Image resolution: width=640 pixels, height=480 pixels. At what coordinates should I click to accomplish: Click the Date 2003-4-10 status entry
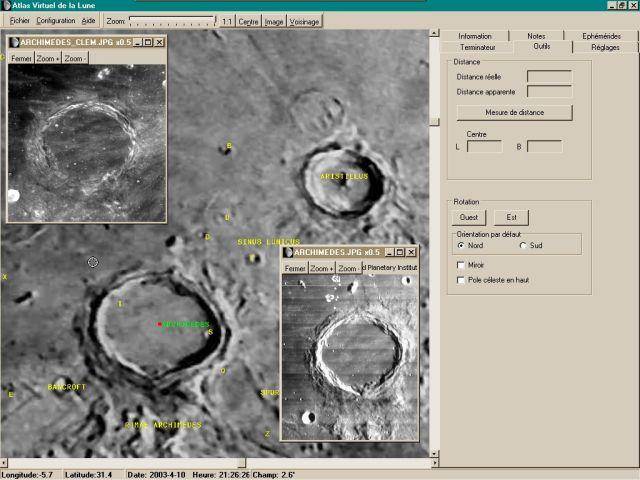click(156, 475)
